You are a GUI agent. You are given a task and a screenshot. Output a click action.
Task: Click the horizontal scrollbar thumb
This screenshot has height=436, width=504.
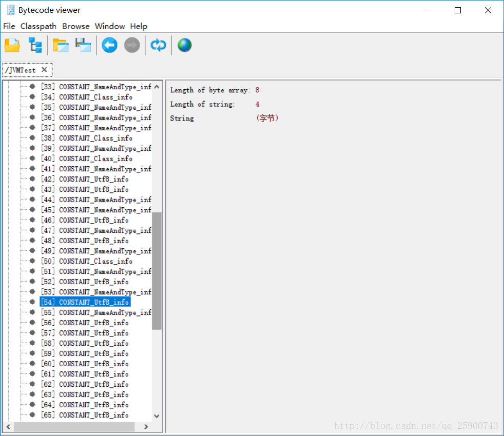click(74, 427)
